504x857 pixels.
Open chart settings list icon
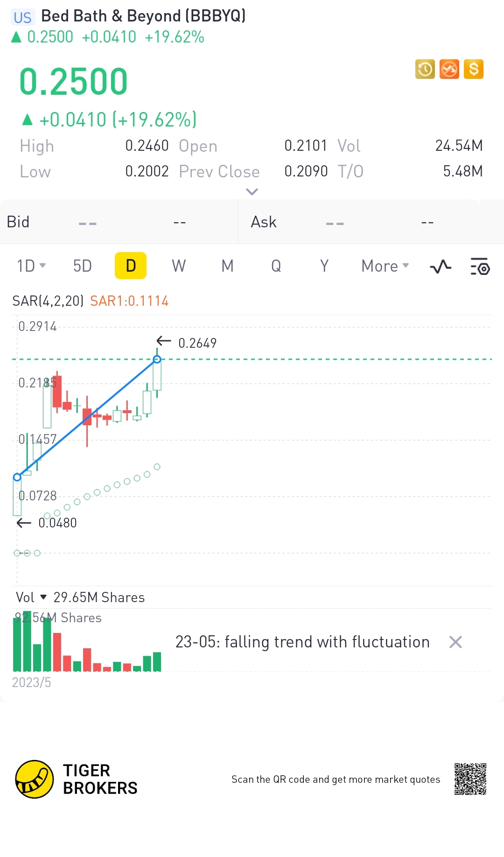click(480, 267)
